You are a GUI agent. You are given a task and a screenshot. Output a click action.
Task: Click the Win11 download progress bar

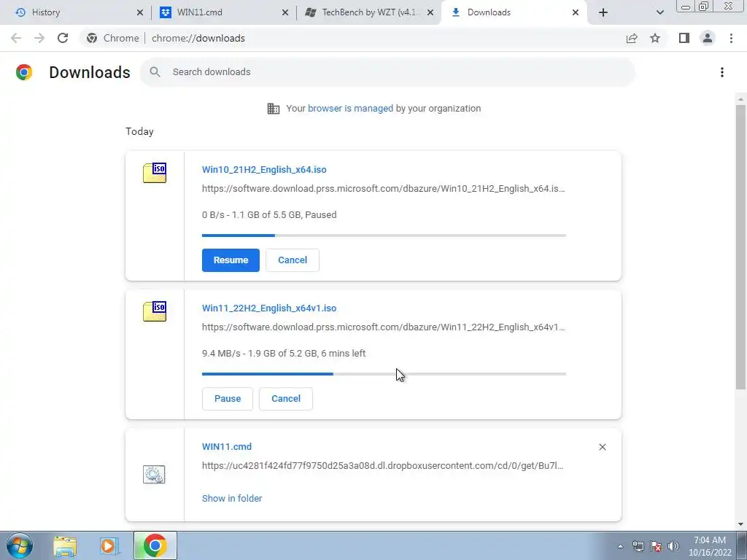click(x=384, y=374)
